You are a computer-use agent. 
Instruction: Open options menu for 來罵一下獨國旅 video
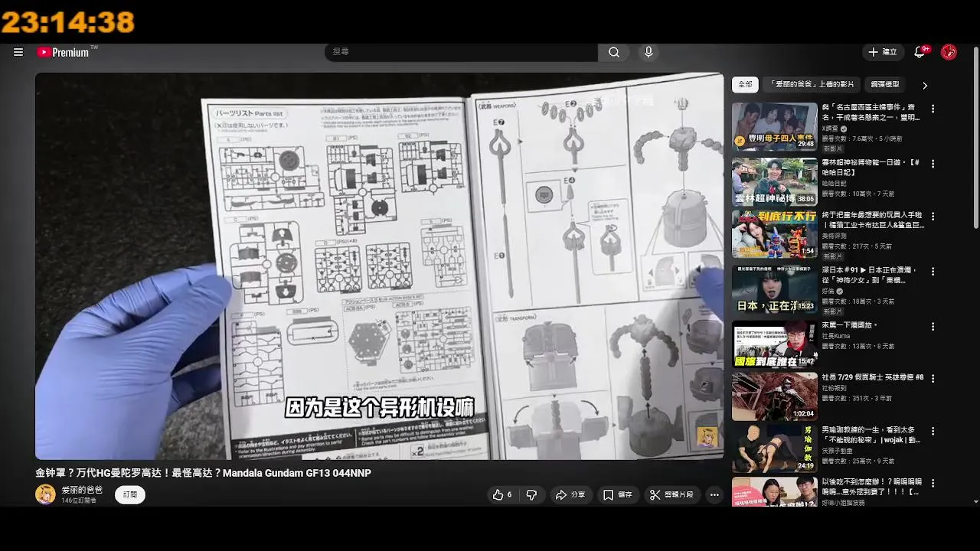pyautogui.click(x=933, y=326)
